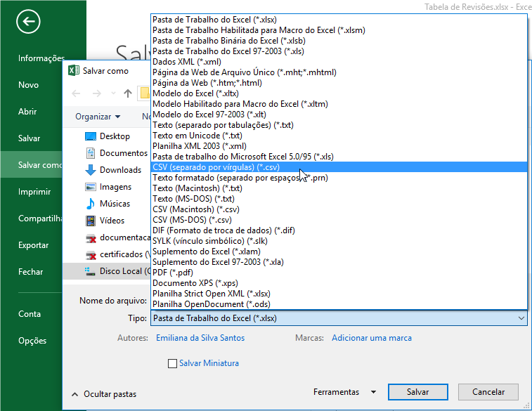
Task: Select Texto formatado (separado por espaços) (*.prn)
Action: click(x=339, y=178)
